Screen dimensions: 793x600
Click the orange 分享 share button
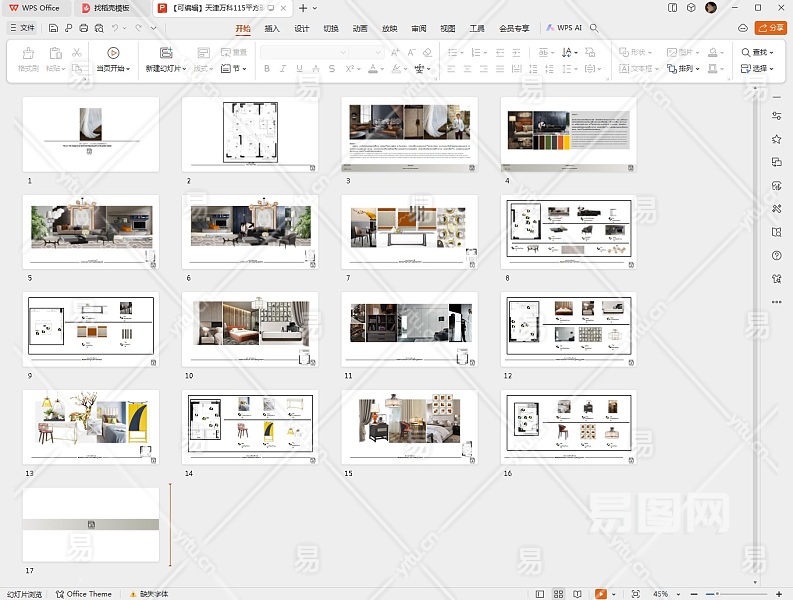point(770,28)
